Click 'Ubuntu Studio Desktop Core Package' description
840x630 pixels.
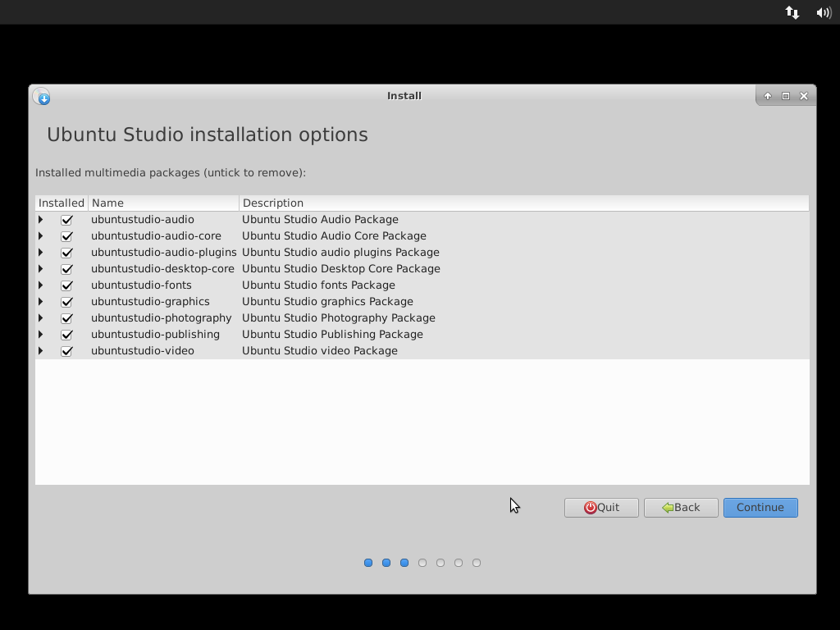341,269
